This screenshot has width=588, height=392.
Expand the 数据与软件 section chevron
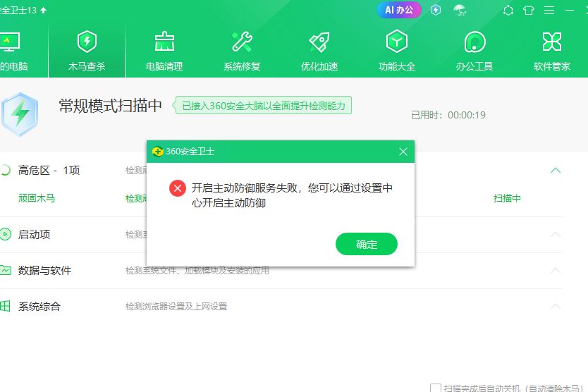[556, 271]
